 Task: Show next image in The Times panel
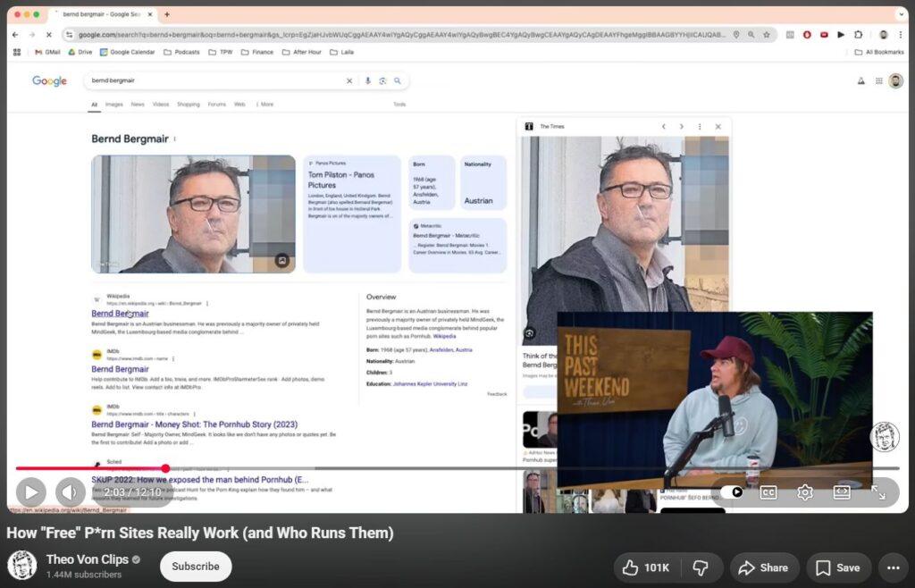[x=681, y=127]
